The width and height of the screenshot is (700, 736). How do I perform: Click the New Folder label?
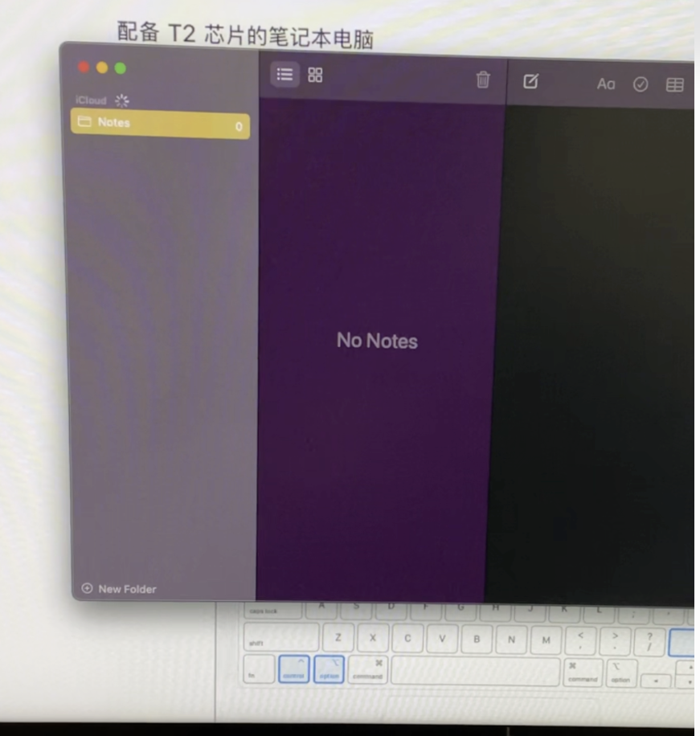[x=127, y=589]
